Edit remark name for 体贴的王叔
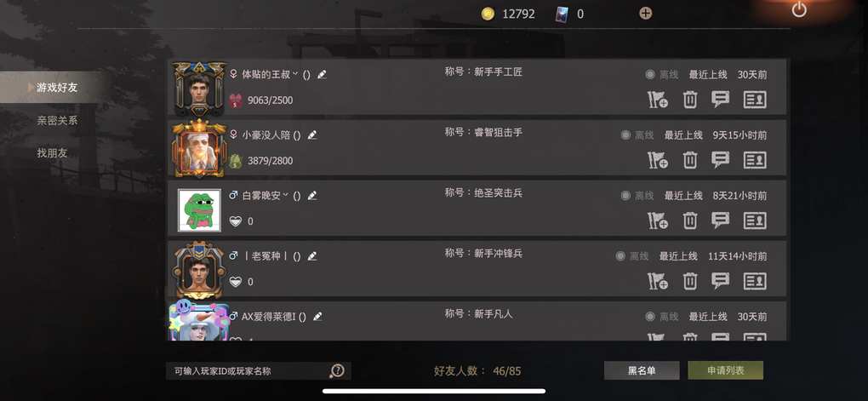Viewport: 868px width, 401px height. coord(323,74)
